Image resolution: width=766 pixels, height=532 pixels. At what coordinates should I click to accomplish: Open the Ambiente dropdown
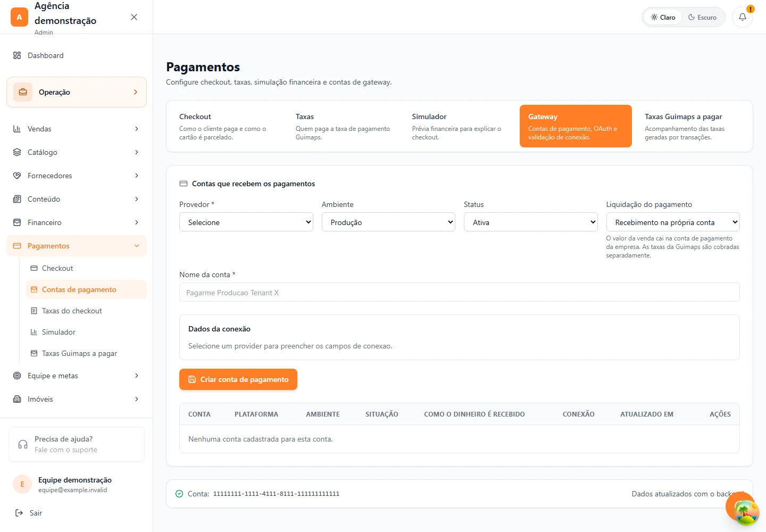388,222
